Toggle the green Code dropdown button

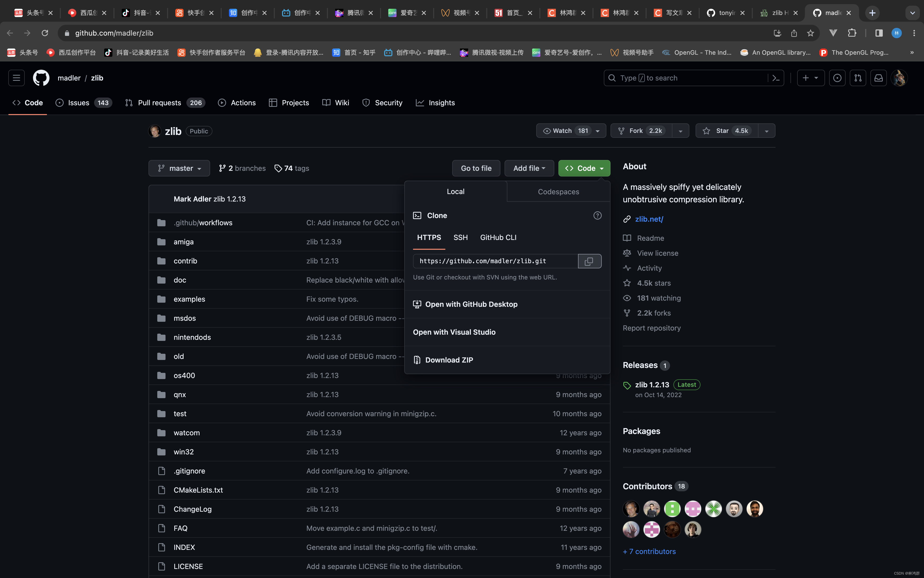[584, 168]
